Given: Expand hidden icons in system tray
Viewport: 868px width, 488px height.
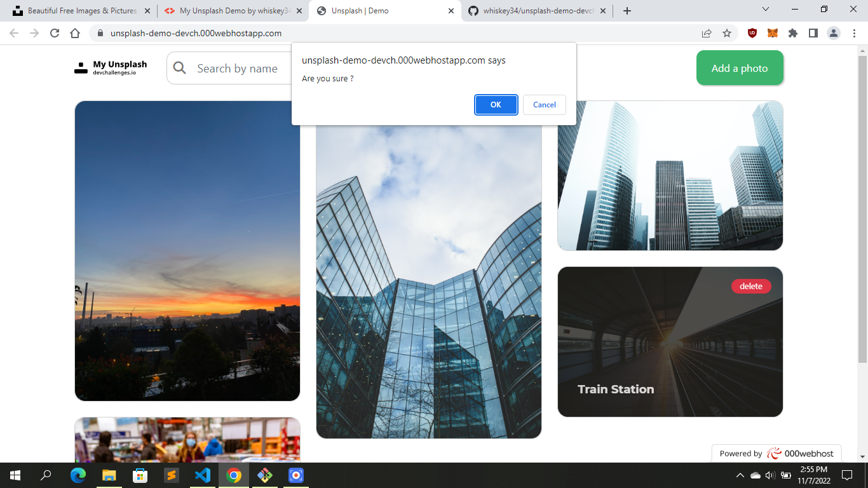Looking at the screenshot, I should (x=739, y=475).
